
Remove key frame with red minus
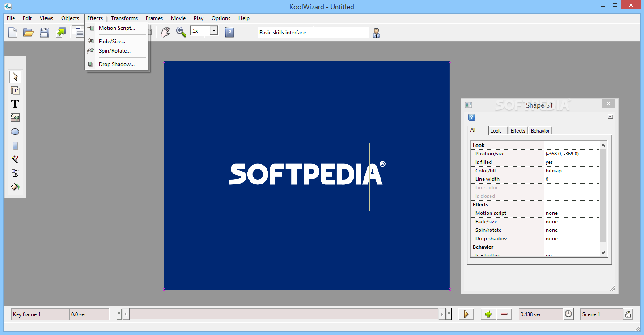point(504,314)
